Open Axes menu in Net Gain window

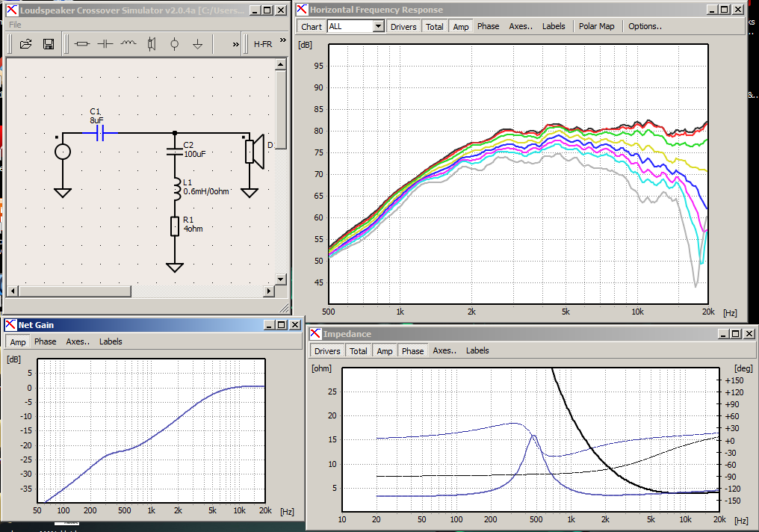click(78, 341)
